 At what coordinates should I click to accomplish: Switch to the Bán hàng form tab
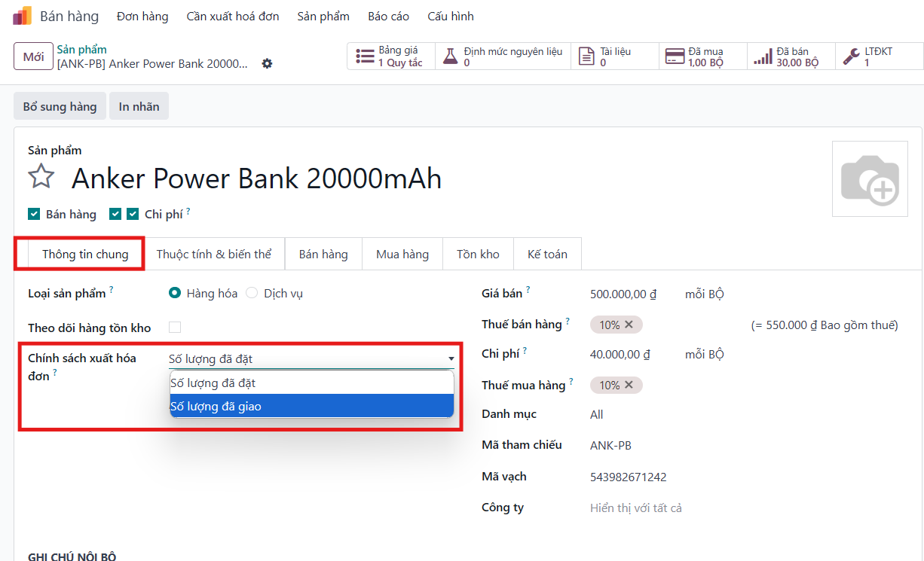pyautogui.click(x=323, y=254)
